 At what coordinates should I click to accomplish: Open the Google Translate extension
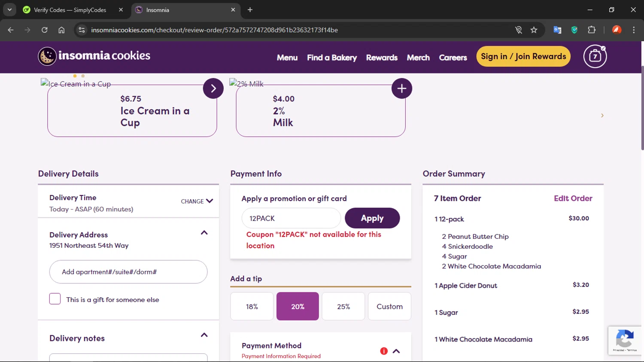pos(557,30)
